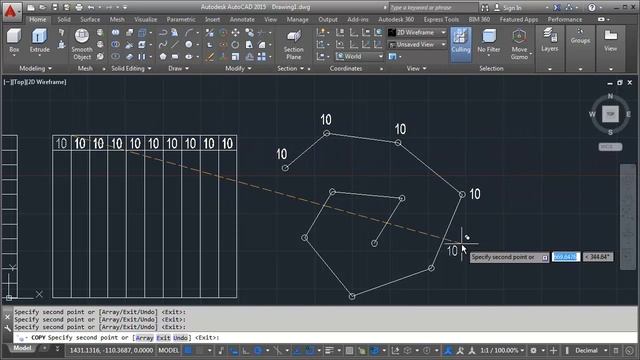Click the Circle tool in Draw panel
The width and height of the screenshot is (640, 360).
189,44
